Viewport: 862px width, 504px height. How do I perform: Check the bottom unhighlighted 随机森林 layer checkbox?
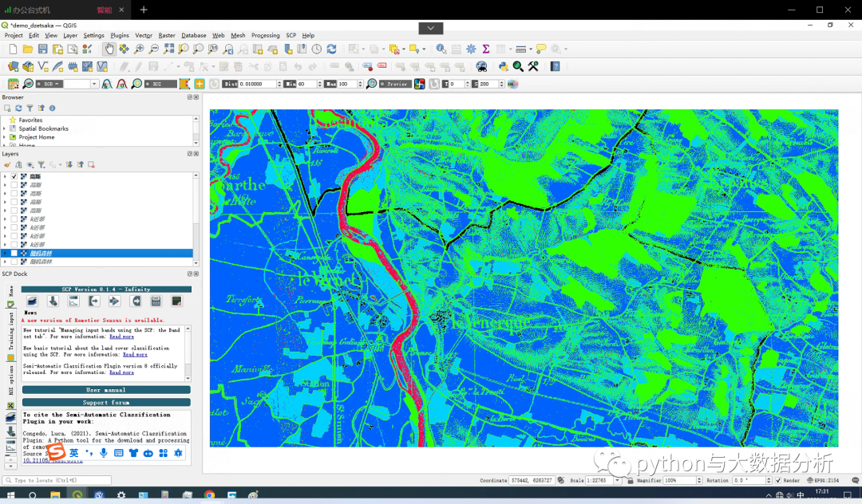click(14, 262)
